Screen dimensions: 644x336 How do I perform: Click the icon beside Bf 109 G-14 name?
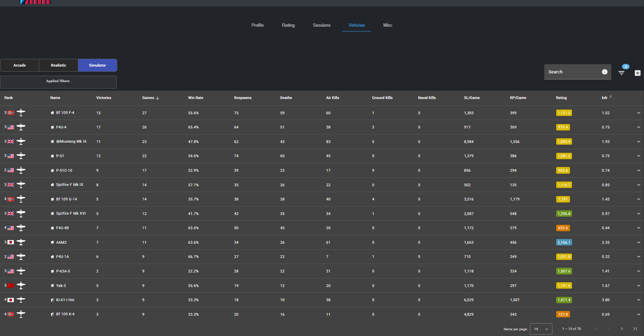pyautogui.click(x=52, y=199)
